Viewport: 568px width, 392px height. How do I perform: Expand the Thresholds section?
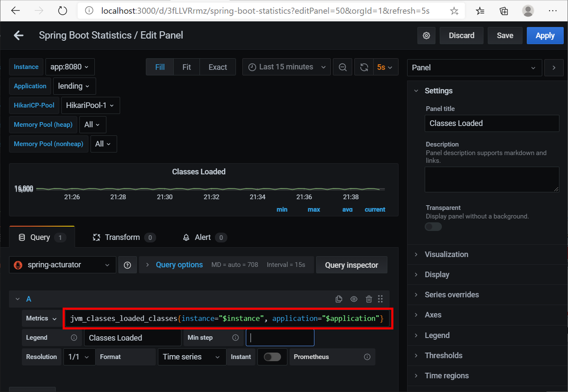(444, 356)
